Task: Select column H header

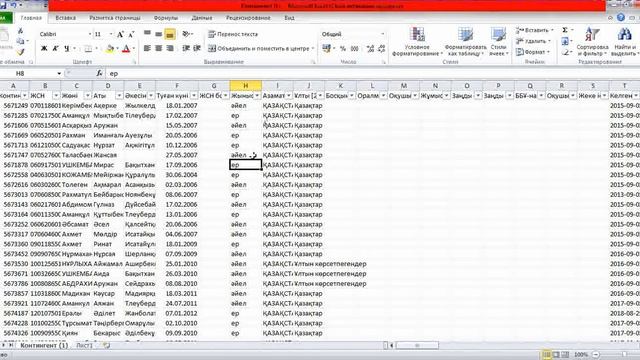Action: pyautogui.click(x=246, y=86)
